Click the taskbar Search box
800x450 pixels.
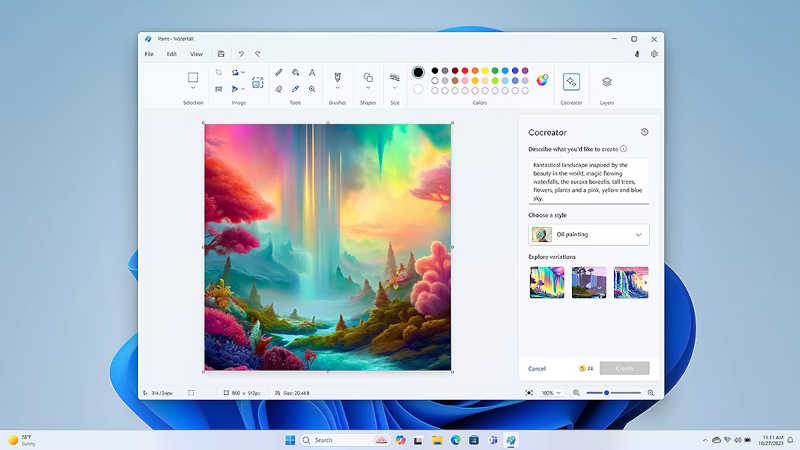click(x=344, y=440)
